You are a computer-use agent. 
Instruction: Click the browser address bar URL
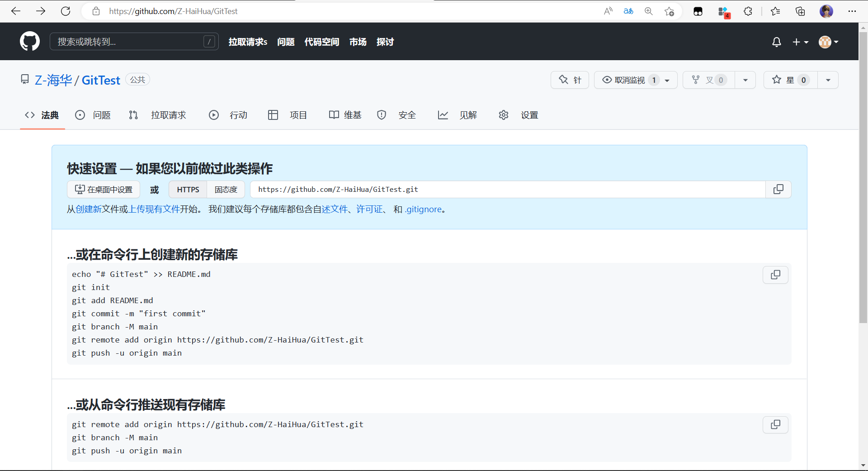pyautogui.click(x=173, y=11)
